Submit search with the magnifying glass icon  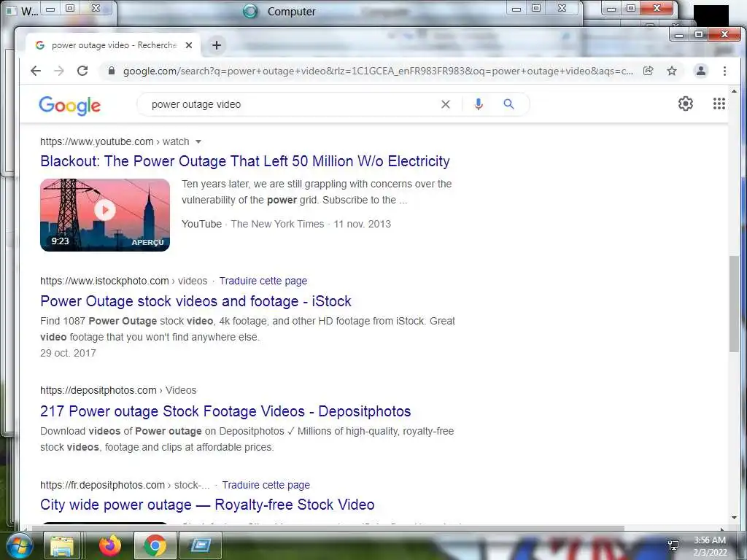point(508,104)
